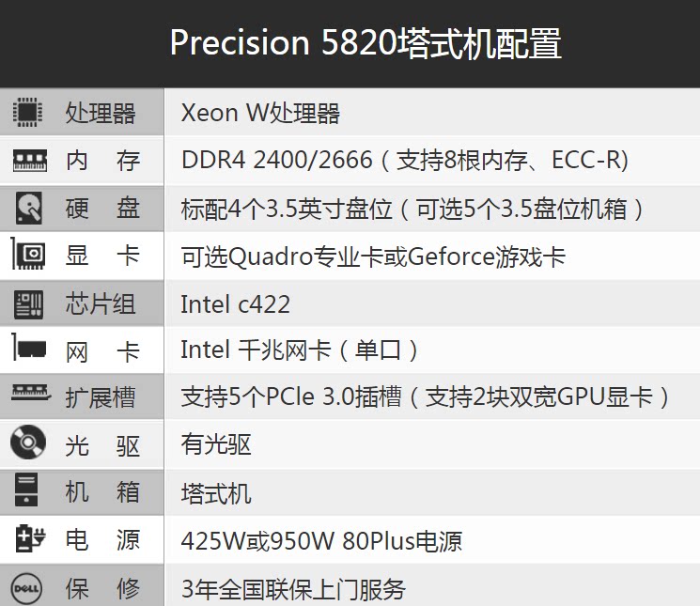Click the Intel c422 chipset value

coord(235,303)
